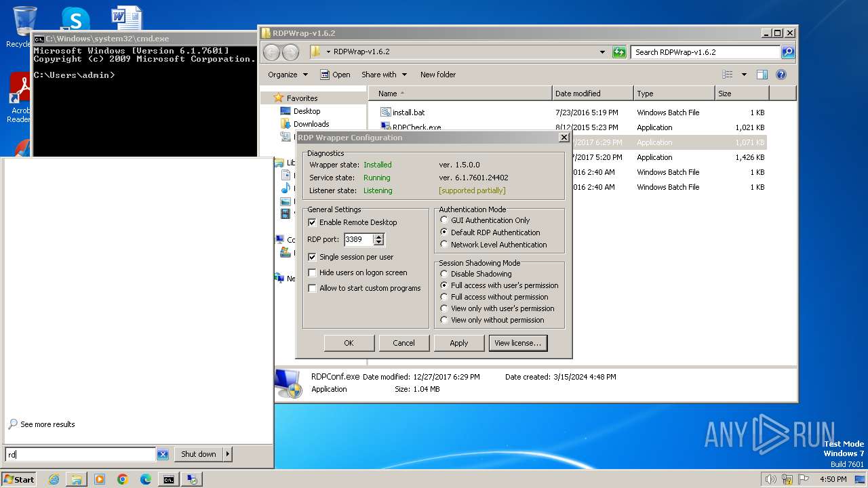Sort files by Date modified column
The height and width of the screenshot is (488, 868).
tap(593, 94)
